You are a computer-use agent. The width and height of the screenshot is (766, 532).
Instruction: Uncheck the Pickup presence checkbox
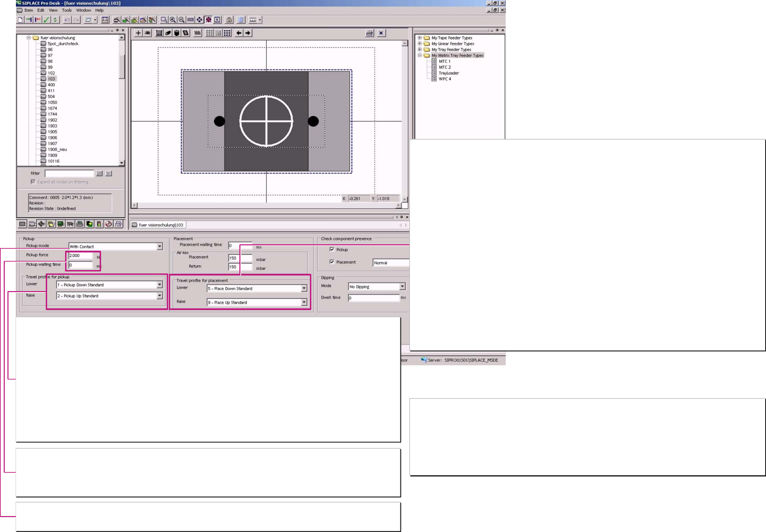pos(332,249)
